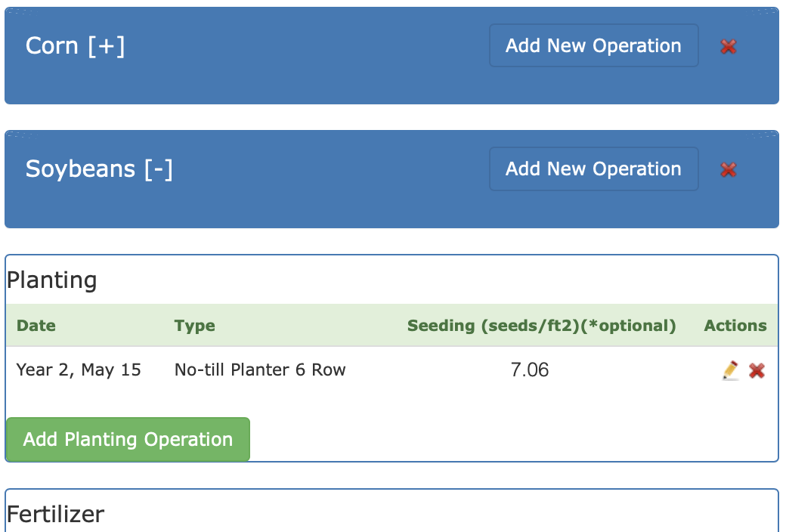
Task: Add New Operation for Soybeans
Action: click(x=593, y=169)
